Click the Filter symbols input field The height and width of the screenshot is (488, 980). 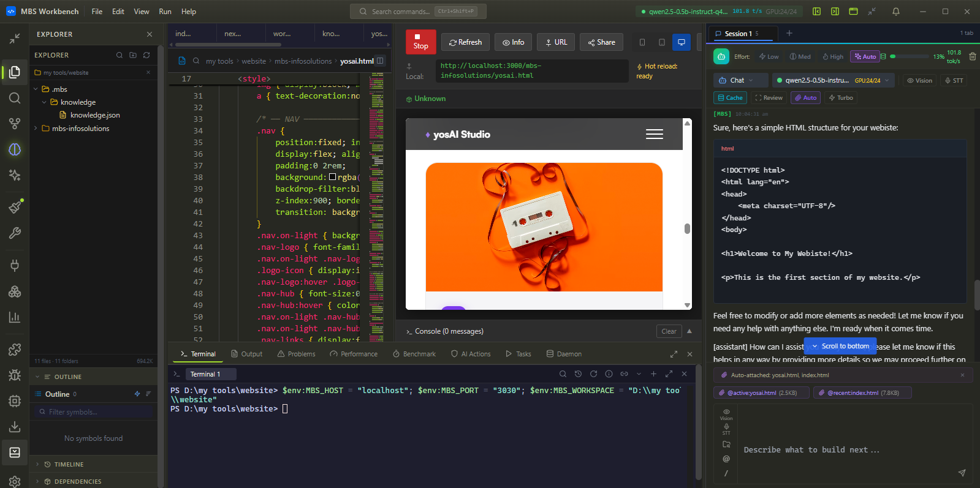[93, 412]
